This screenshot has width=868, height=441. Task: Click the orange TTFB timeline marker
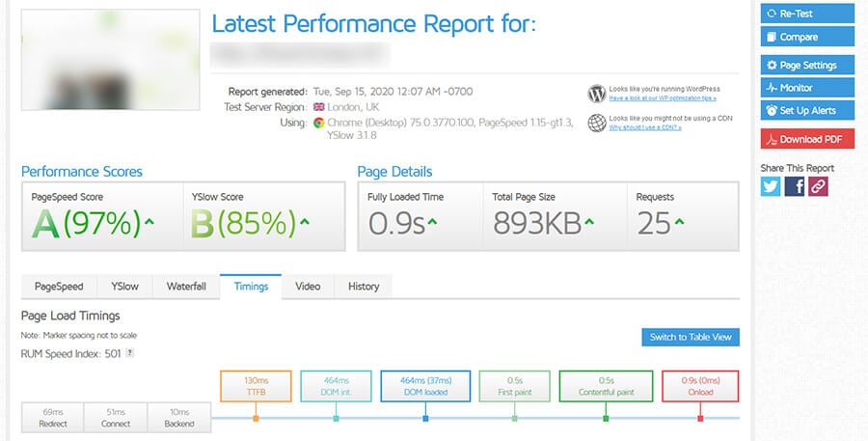(x=256, y=418)
